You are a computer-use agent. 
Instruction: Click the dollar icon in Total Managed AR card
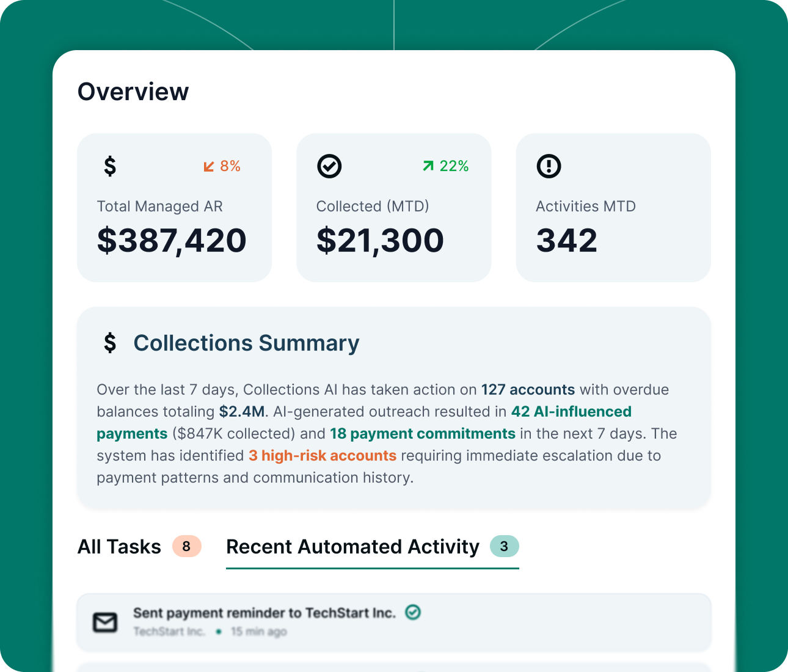[110, 166]
